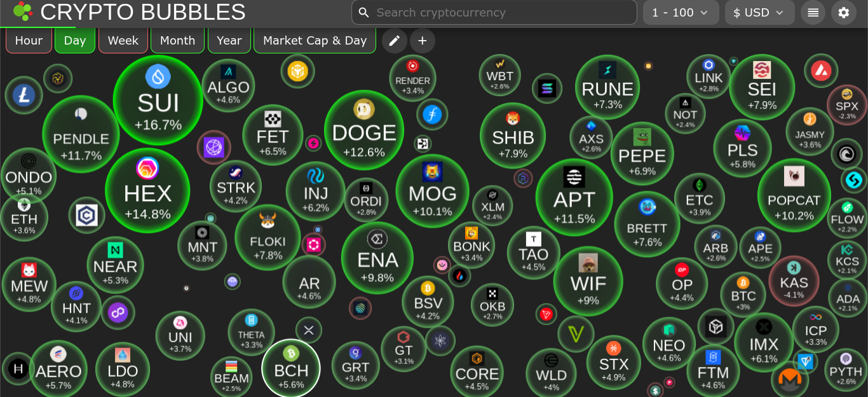
Task: Open the NEO bubble
Action: point(669,344)
